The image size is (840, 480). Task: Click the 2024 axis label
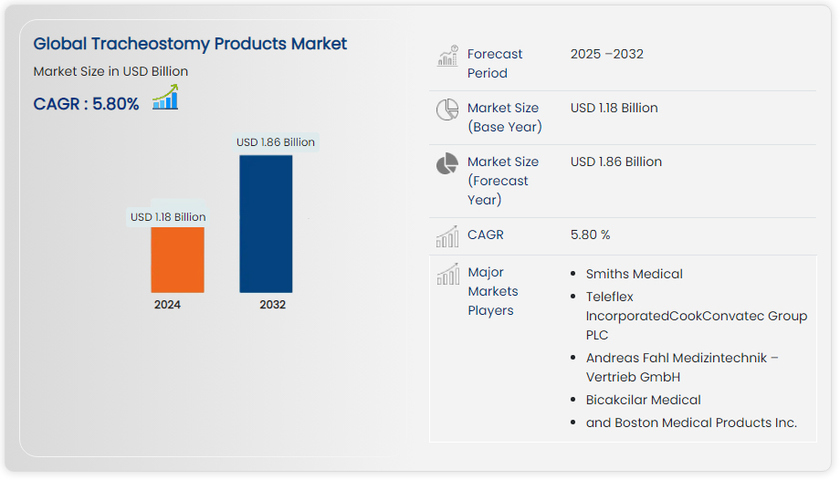[167, 305]
